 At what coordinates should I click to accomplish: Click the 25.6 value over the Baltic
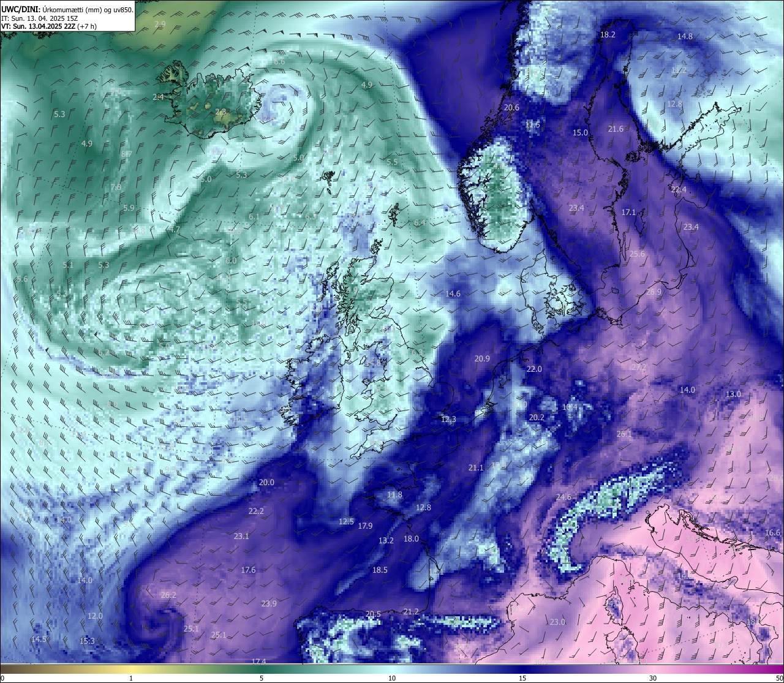(637, 254)
